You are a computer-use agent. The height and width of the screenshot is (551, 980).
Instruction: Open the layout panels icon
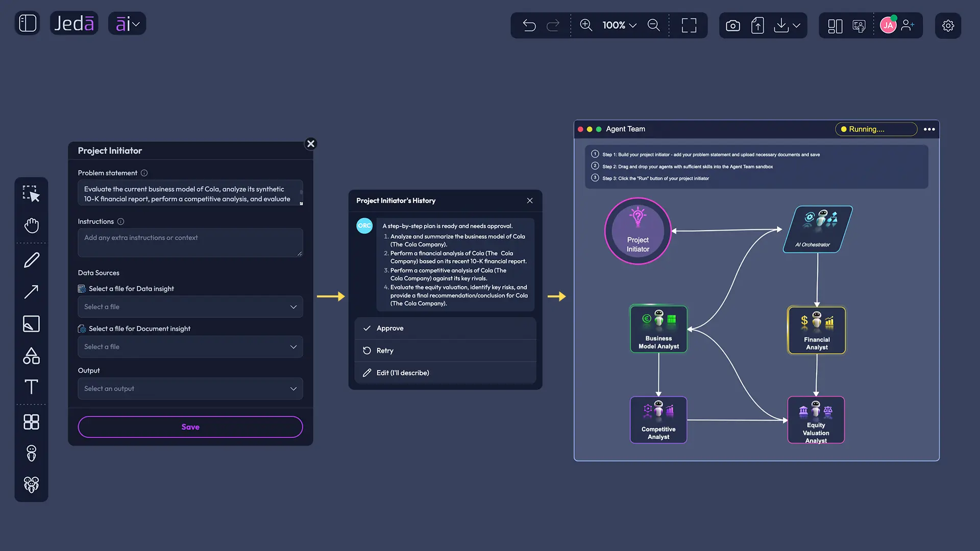[835, 26]
